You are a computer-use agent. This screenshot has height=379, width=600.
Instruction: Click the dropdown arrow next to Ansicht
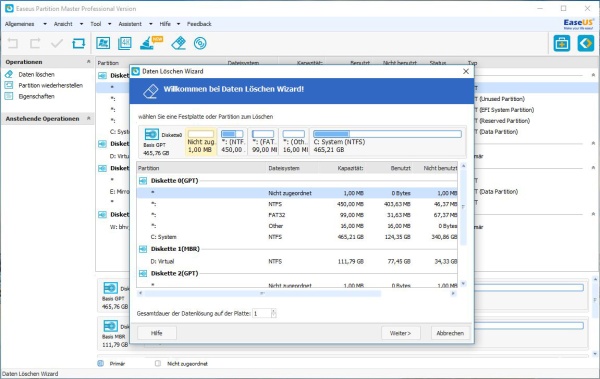(x=81, y=24)
